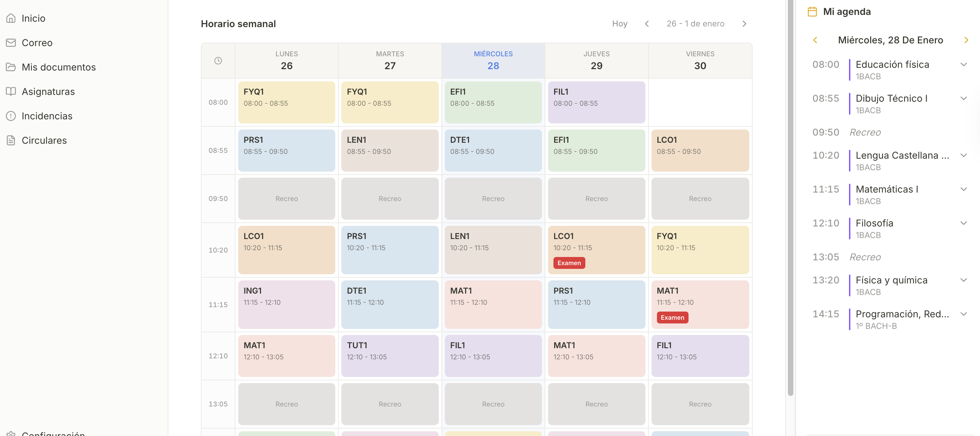
Task: Open Circulares in sidebar menu
Action: 44,140
